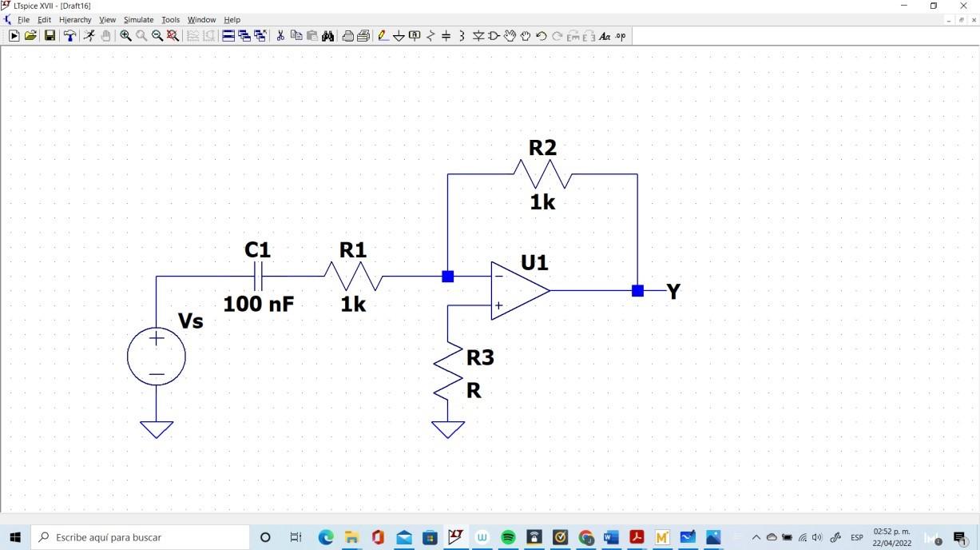The height and width of the screenshot is (550, 980).
Task: Click the ESP language indicator
Action: tap(856, 537)
